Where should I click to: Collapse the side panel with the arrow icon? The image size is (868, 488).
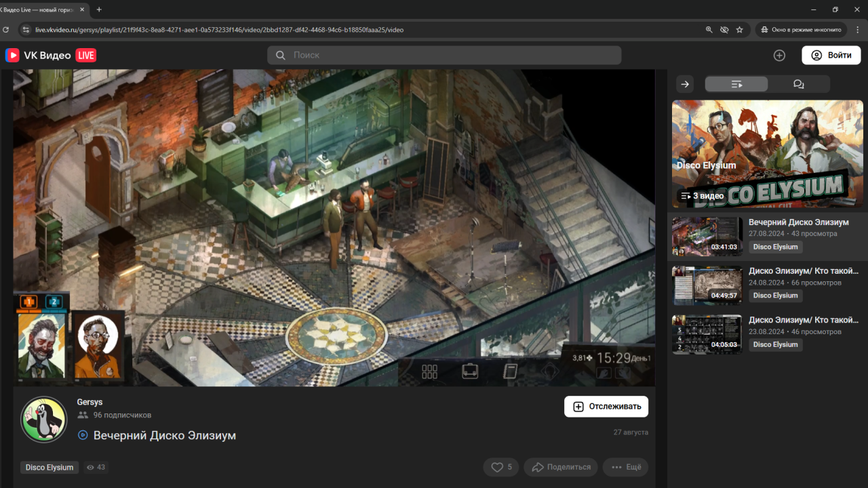[685, 84]
